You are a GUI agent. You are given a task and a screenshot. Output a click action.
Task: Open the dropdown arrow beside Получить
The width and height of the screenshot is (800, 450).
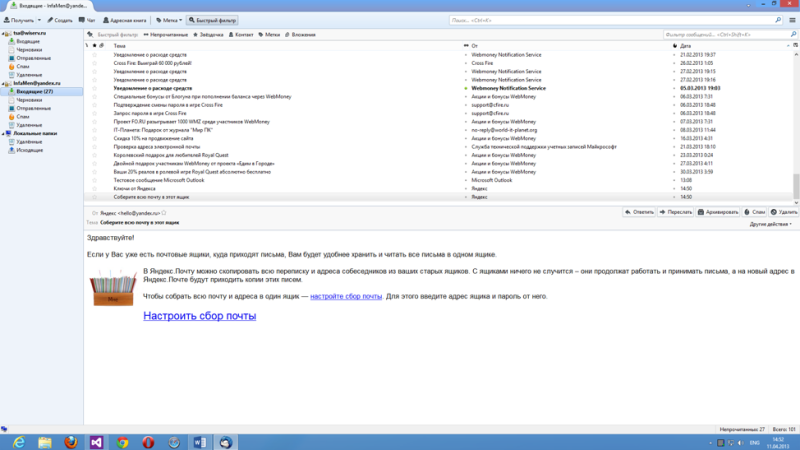tap(39, 19)
